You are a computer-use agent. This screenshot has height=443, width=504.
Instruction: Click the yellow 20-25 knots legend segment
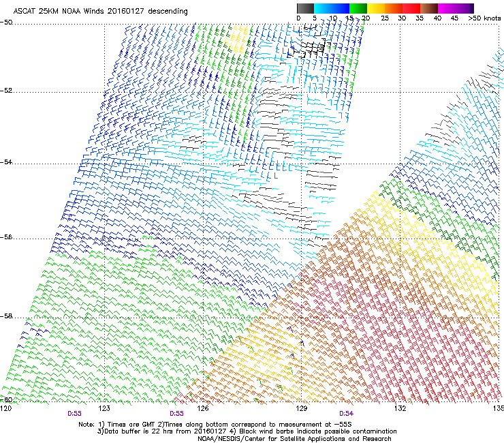(x=376, y=8)
